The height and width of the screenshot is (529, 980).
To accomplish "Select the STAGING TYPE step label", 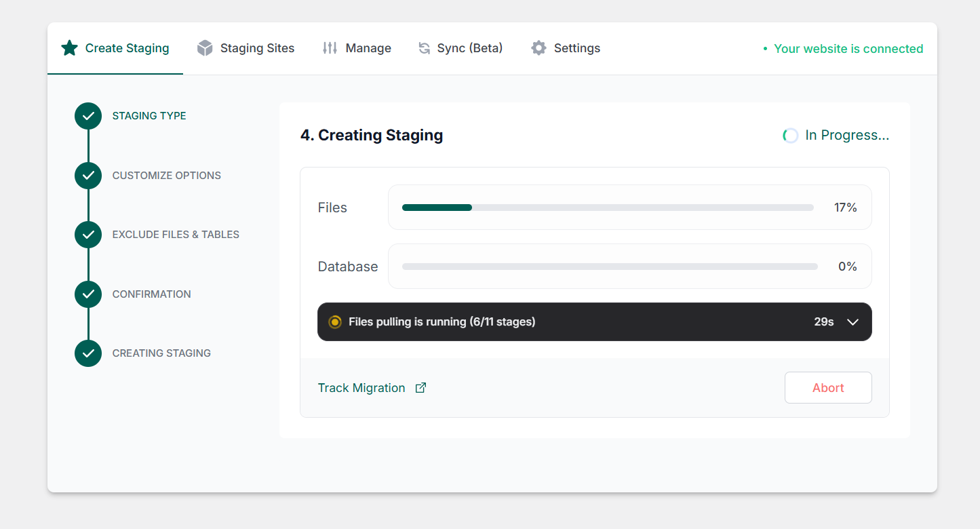I will pyautogui.click(x=149, y=116).
